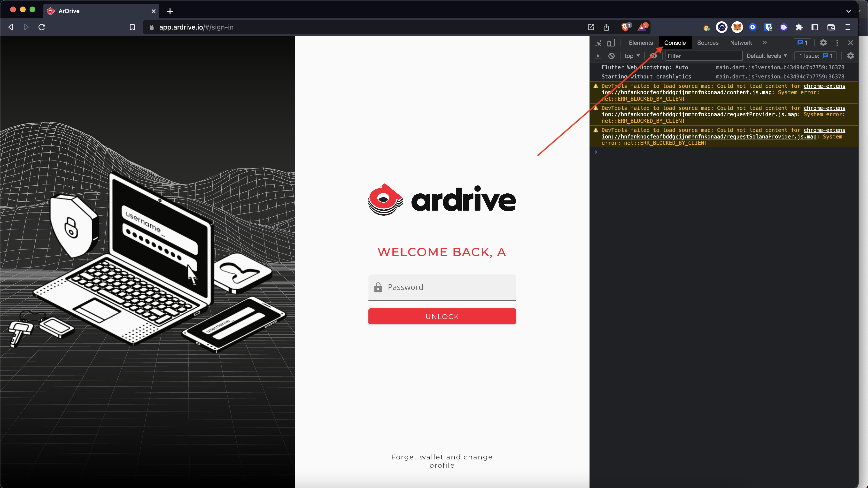Viewport: 868px width, 488px height.
Task: Expand more DevTools tabs chevron
Action: click(x=764, y=43)
